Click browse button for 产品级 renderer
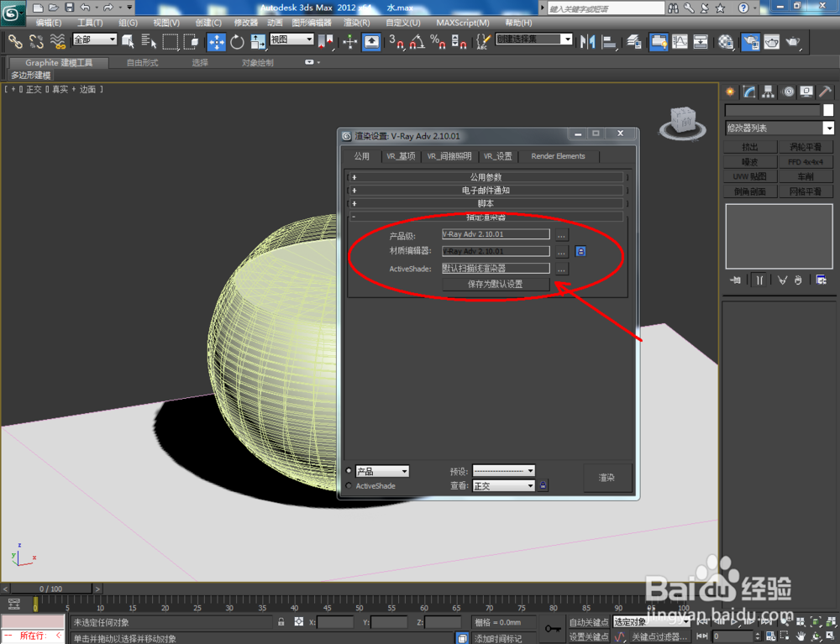Viewport: 840px width, 644px height. point(561,234)
